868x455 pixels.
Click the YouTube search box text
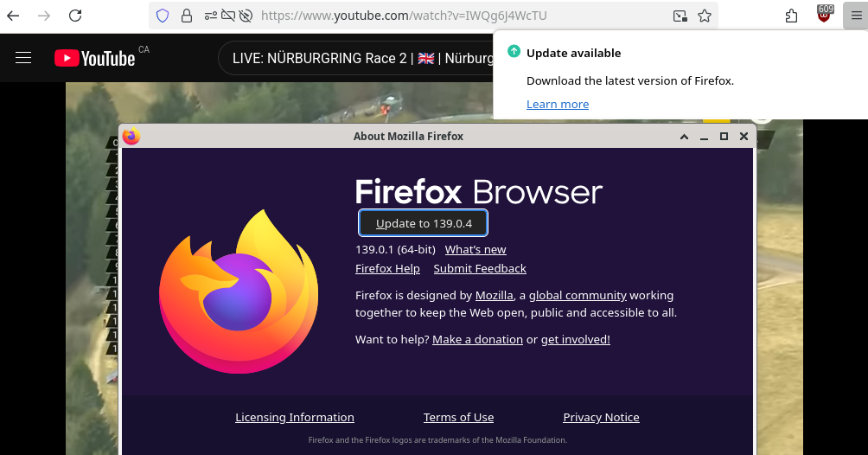362,58
